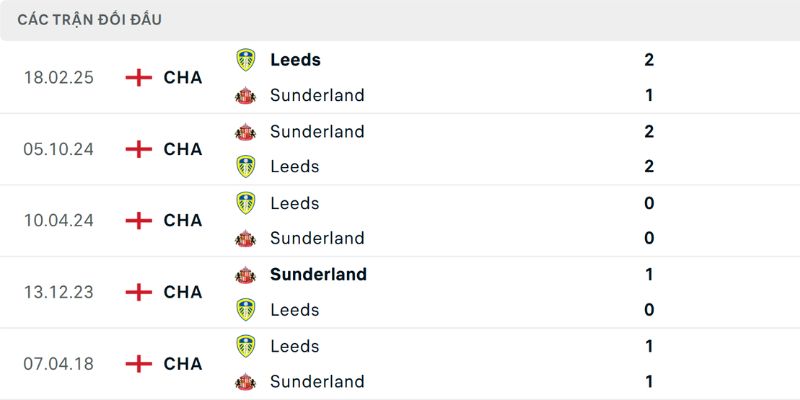Click England flag next to 10.04.24
The width and height of the screenshot is (800, 400).
[138, 220]
